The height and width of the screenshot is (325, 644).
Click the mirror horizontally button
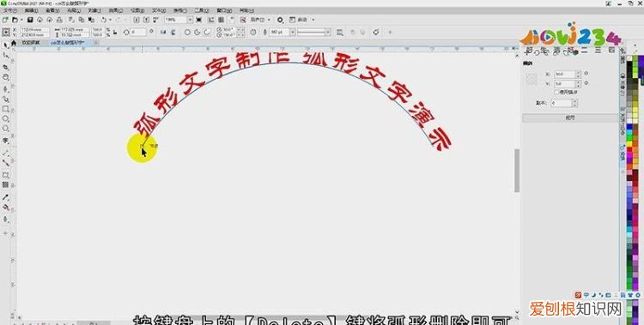163,32
